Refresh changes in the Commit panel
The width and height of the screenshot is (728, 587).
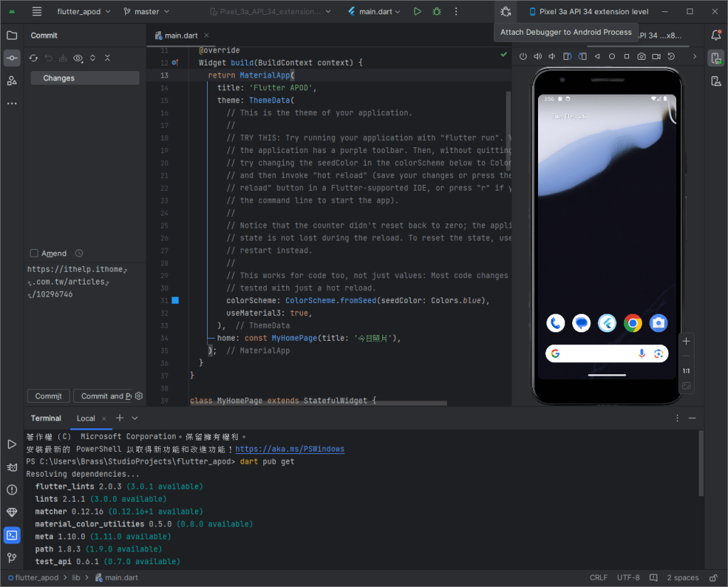click(33, 58)
